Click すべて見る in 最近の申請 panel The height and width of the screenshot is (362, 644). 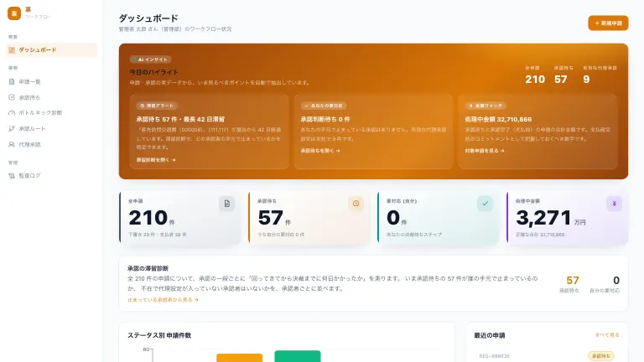(x=607, y=335)
